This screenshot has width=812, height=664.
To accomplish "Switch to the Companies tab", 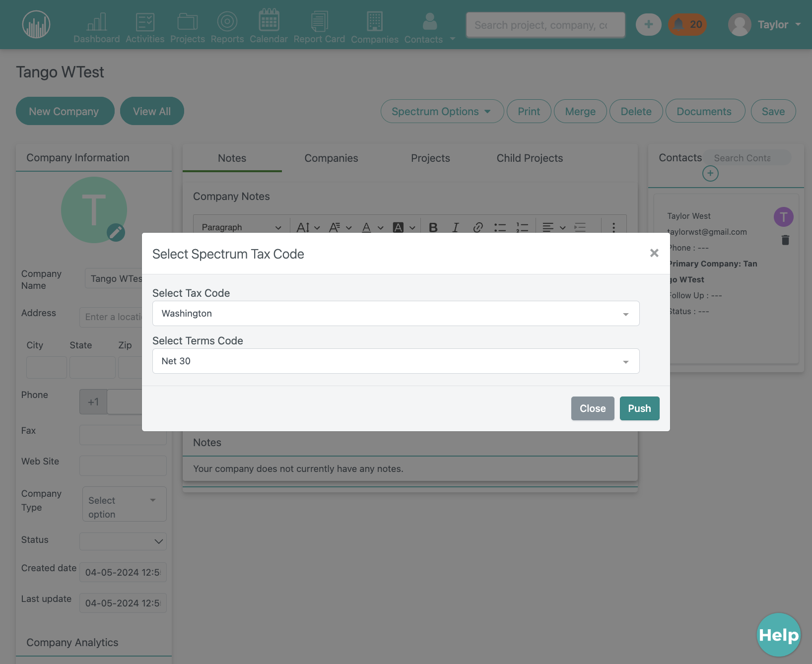I will (331, 158).
